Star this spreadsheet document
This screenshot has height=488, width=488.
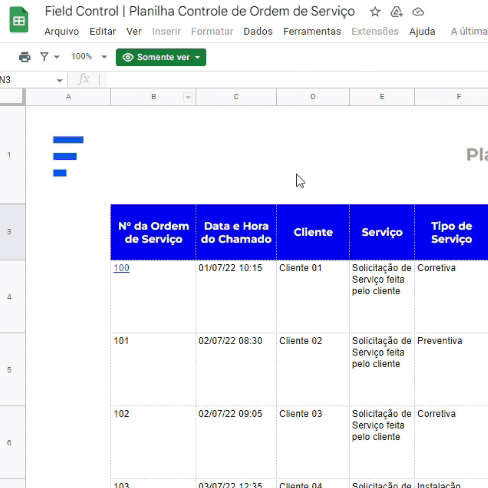click(x=375, y=12)
